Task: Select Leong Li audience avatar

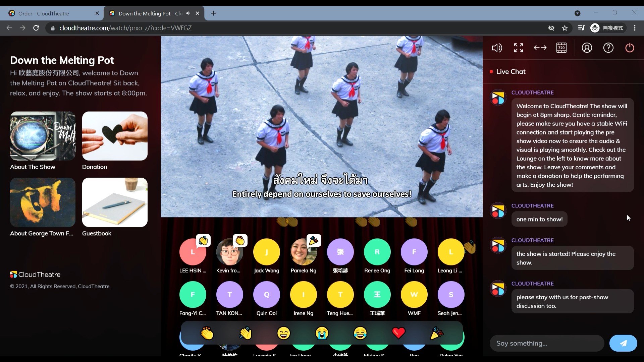Action: [451, 252]
